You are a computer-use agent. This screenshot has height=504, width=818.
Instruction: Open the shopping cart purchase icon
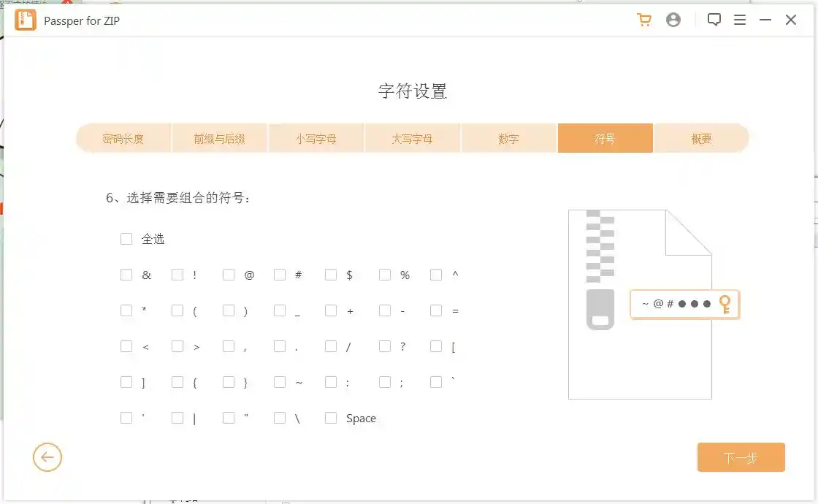(x=644, y=20)
